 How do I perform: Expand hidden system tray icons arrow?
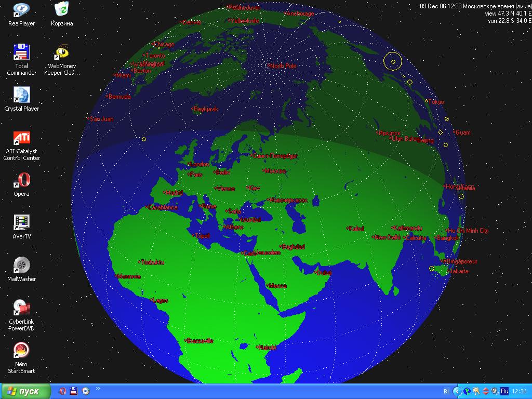457,391
